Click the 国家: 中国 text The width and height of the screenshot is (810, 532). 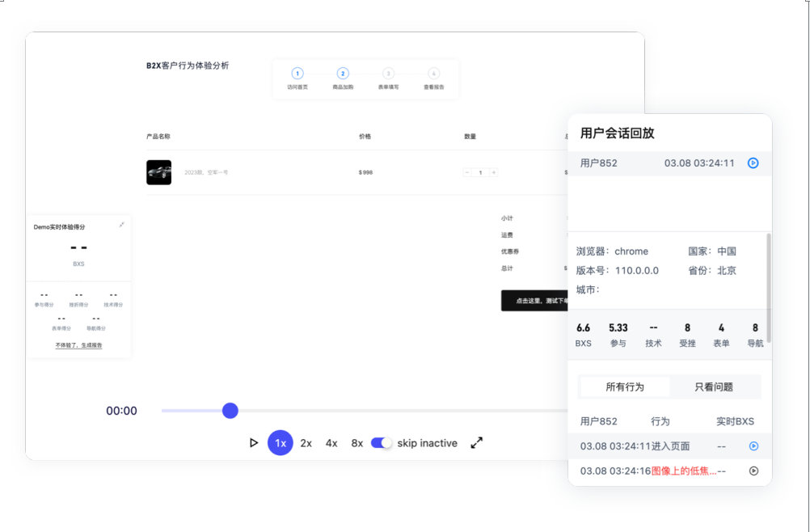pos(712,251)
